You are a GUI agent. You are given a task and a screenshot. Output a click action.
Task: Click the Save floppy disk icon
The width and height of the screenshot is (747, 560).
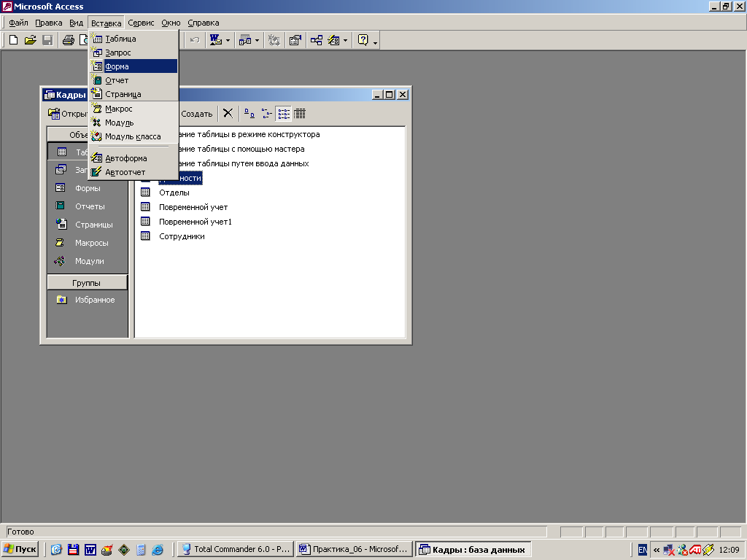click(47, 40)
